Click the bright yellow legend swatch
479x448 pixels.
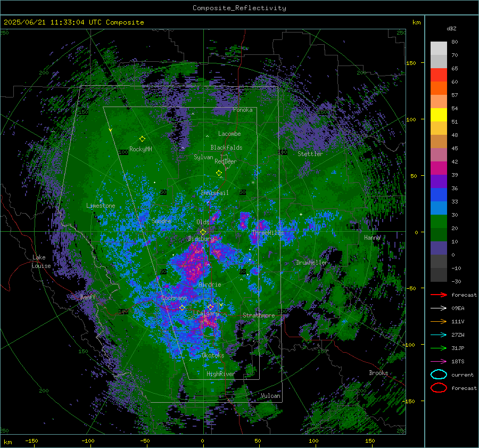(x=439, y=115)
